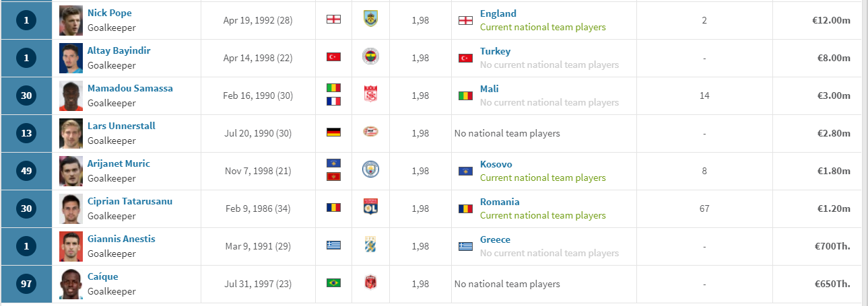Click Arijanet Muric portrait thumbnail
The image size is (868, 306).
(x=70, y=171)
